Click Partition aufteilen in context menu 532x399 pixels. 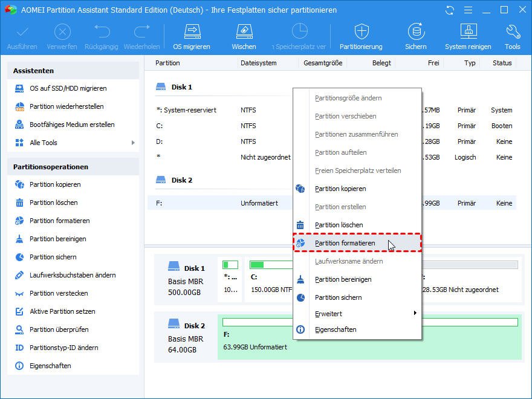click(x=357, y=153)
